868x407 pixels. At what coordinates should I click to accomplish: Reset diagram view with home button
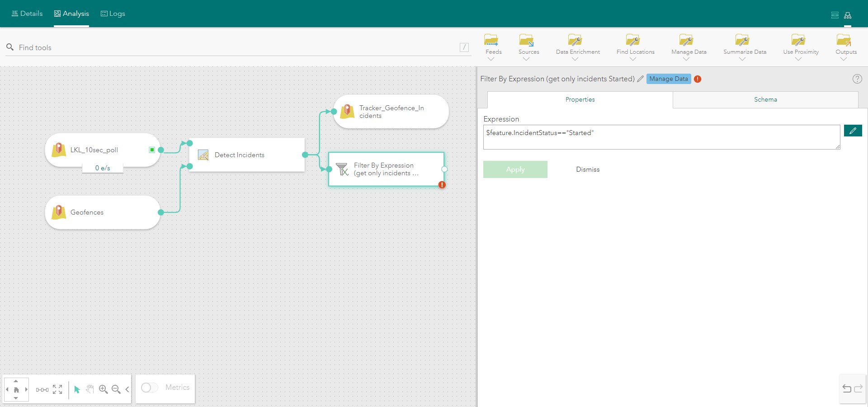[x=16, y=389]
